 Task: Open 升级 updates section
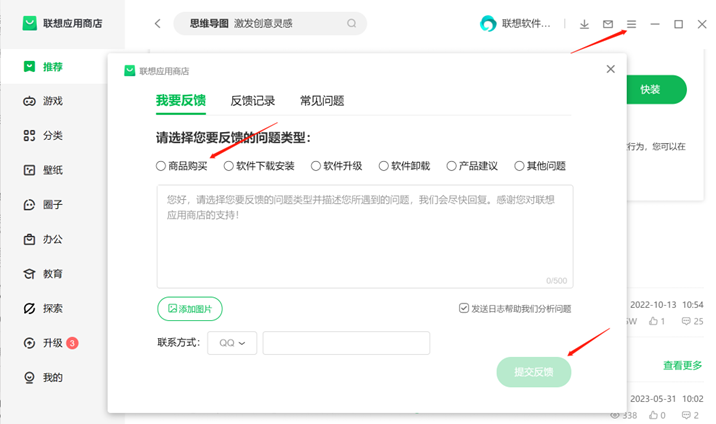(52, 343)
